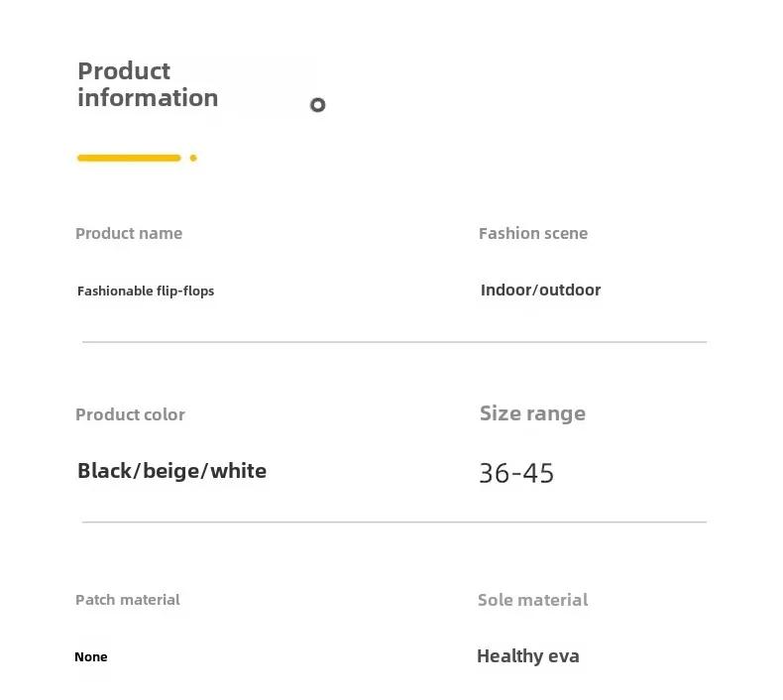This screenshot has height=700, width=783.
Task: Select the Product name label
Action: point(129,233)
